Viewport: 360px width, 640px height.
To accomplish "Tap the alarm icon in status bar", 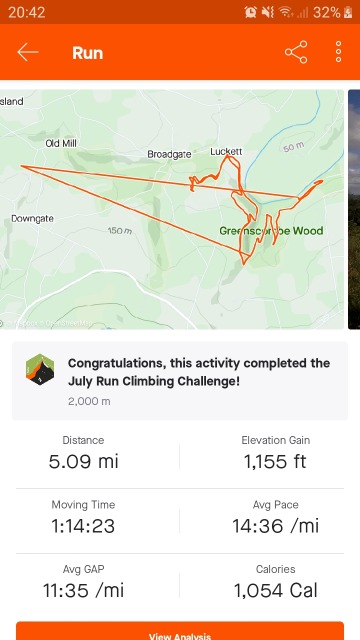I will [x=250, y=12].
